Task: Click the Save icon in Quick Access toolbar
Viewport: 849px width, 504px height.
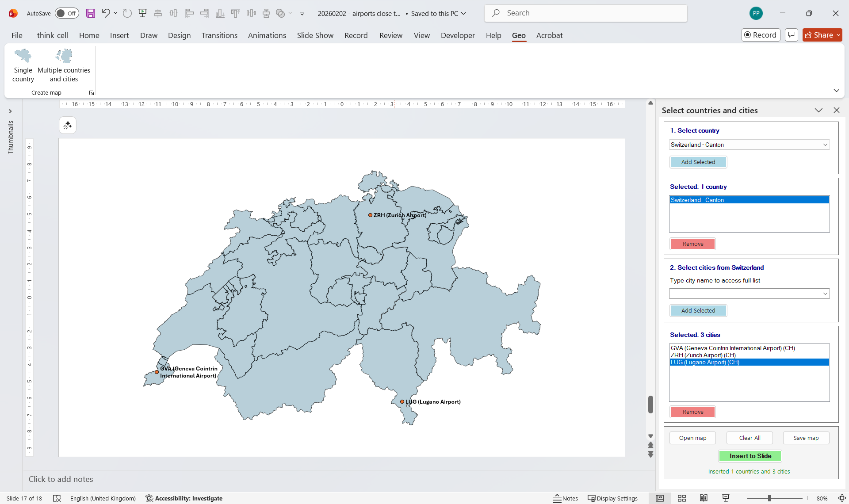Action: 91,13
